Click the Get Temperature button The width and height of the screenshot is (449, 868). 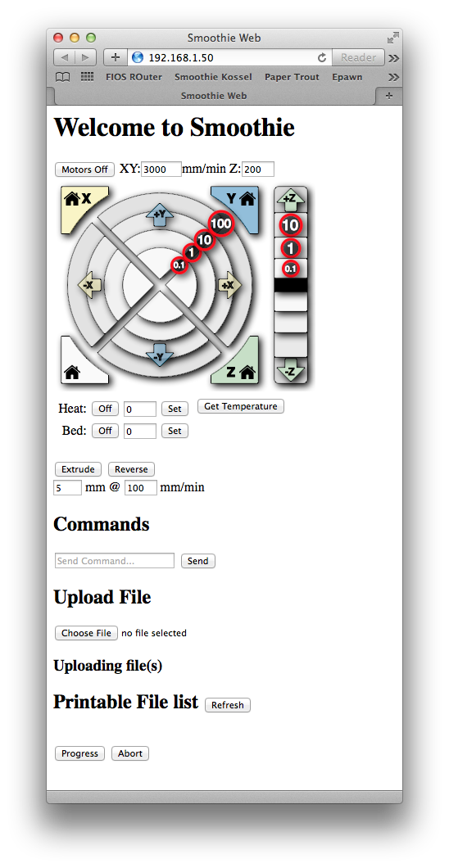tap(241, 406)
